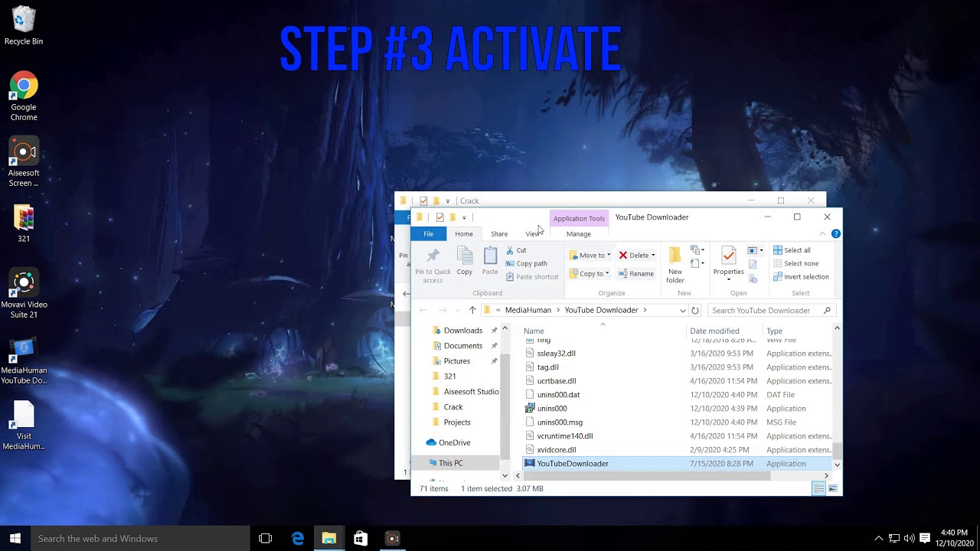Select the Share ribbon tab

(499, 234)
